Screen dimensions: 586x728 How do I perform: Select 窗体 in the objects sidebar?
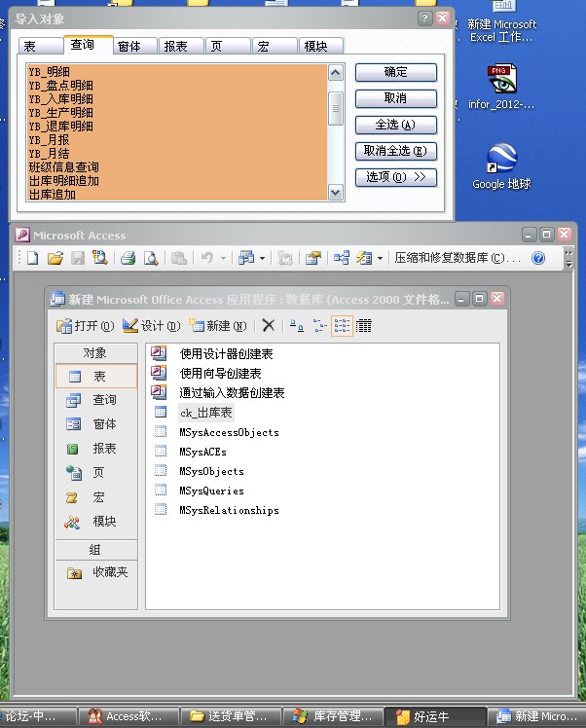(x=96, y=424)
